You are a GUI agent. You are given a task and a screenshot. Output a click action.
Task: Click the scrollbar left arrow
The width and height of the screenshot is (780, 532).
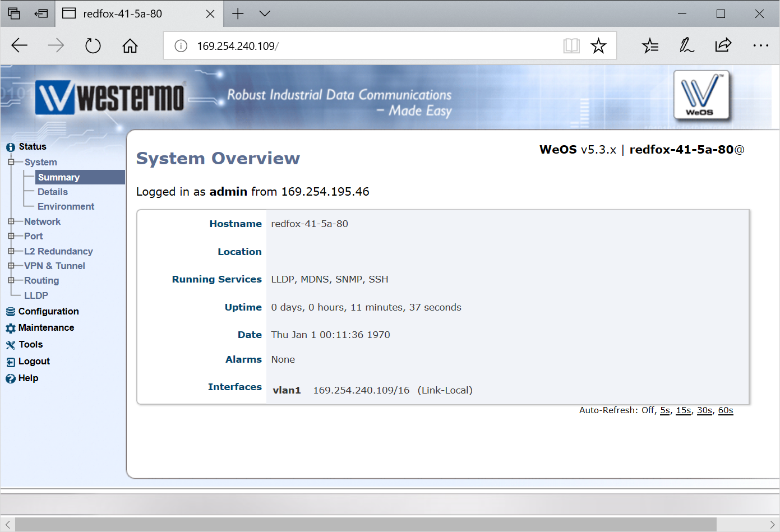[x=7, y=525]
